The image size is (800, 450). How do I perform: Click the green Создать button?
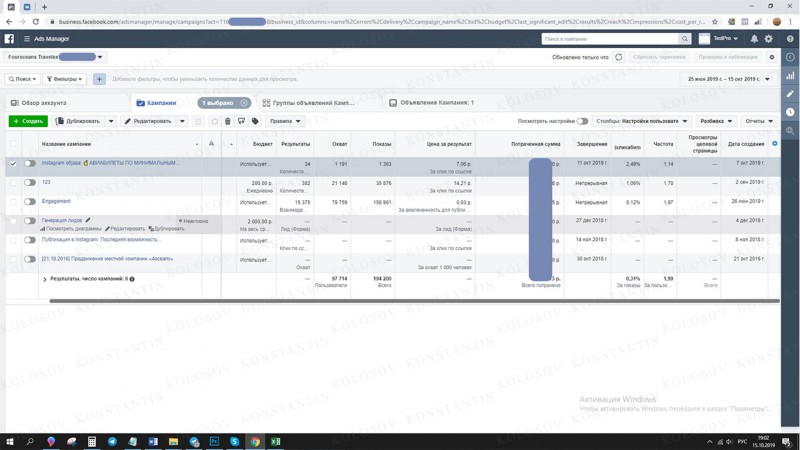[x=28, y=121]
